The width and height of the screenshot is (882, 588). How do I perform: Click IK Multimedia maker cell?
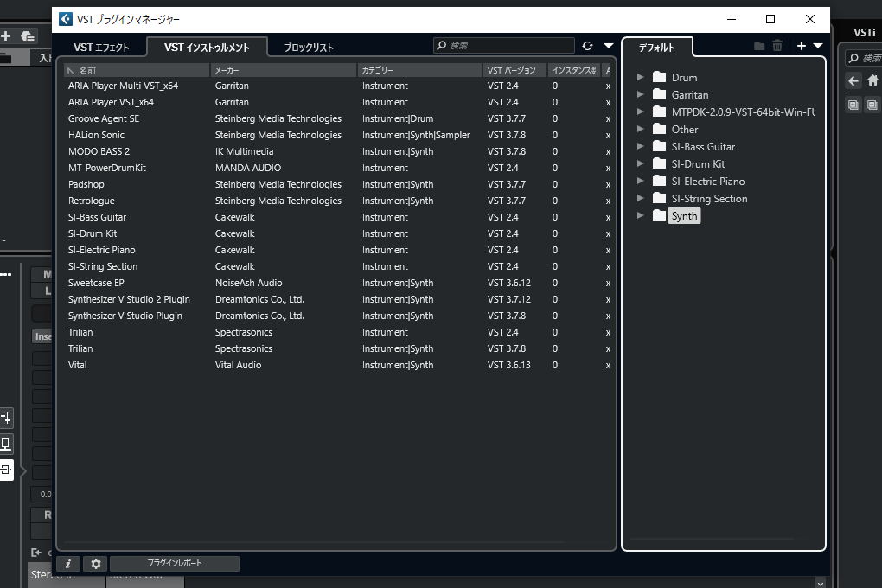click(x=244, y=151)
